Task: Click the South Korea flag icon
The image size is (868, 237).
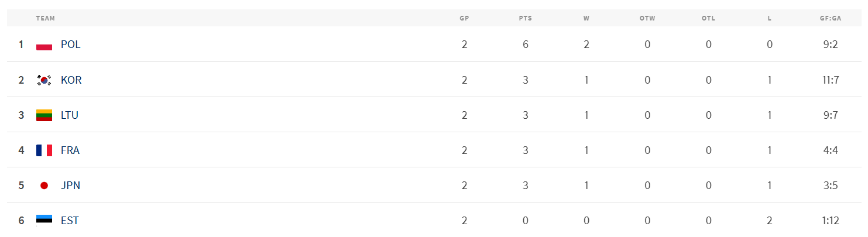Action: tap(44, 80)
